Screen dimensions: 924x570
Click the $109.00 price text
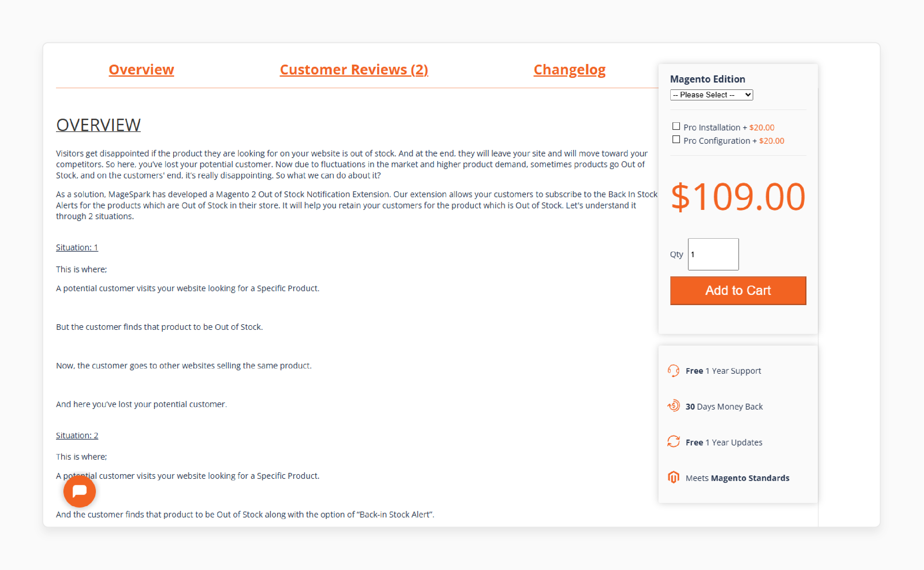click(x=738, y=196)
